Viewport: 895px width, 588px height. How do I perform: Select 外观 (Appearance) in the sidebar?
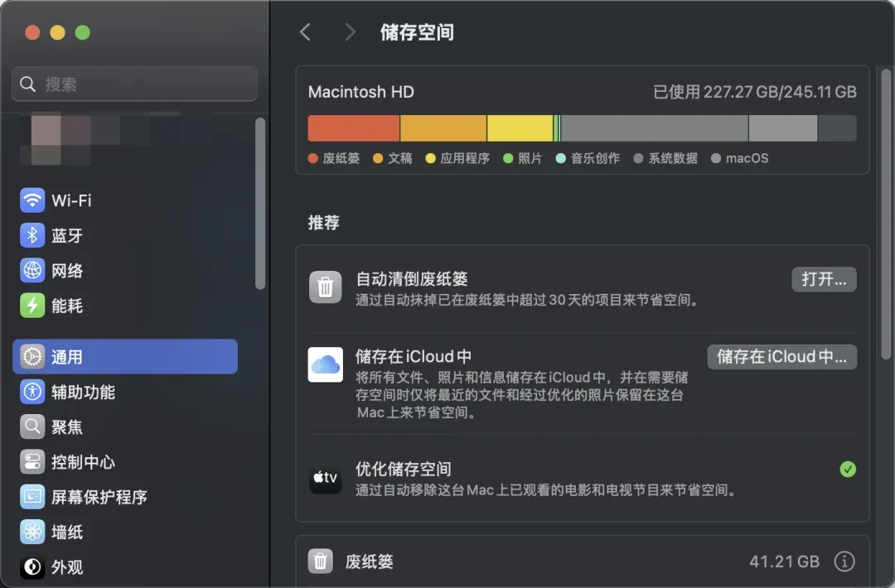click(67, 567)
